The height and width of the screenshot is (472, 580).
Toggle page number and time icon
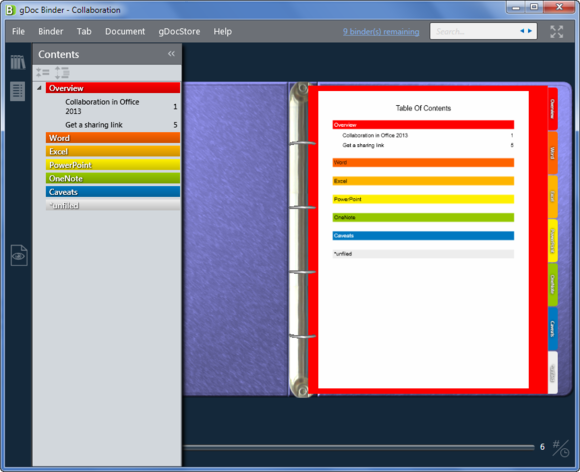click(x=561, y=448)
